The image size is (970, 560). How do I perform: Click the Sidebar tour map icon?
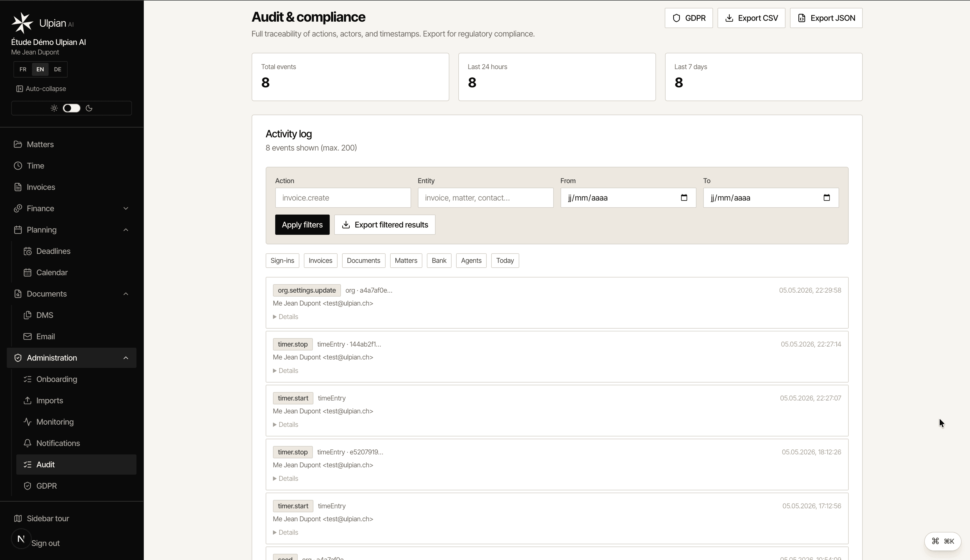tap(18, 518)
